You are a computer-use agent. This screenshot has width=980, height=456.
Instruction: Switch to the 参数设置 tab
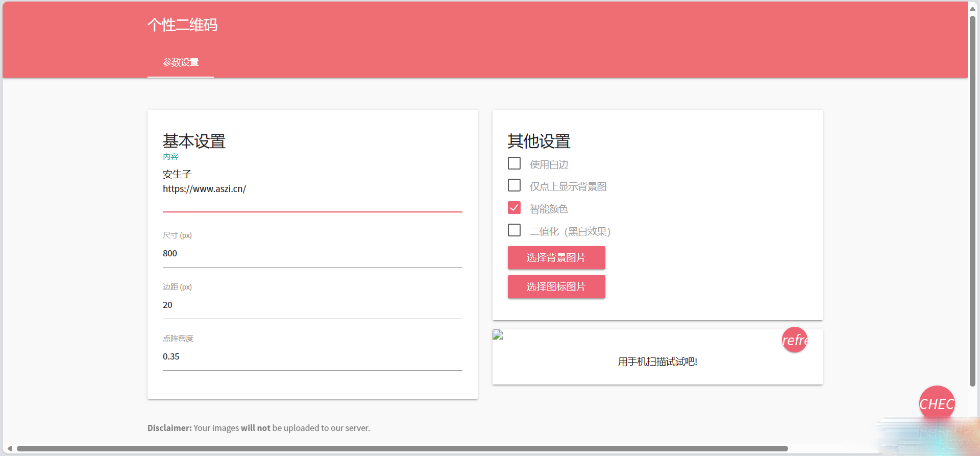181,62
